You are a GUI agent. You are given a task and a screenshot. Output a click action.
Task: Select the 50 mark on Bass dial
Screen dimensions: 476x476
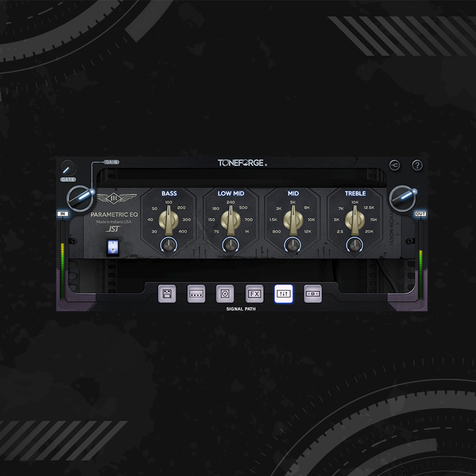(155, 208)
